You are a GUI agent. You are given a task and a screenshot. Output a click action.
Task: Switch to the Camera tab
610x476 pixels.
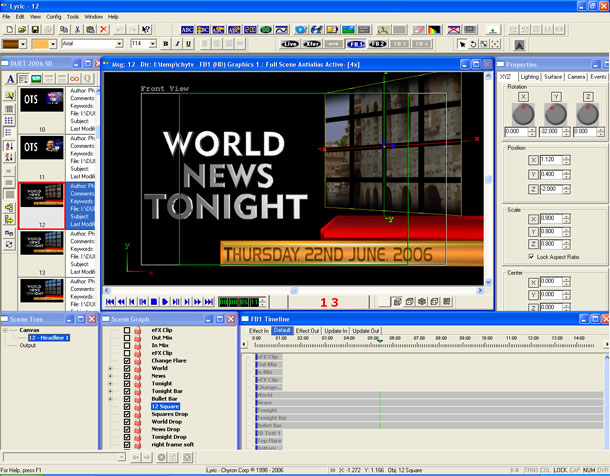[576, 77]
